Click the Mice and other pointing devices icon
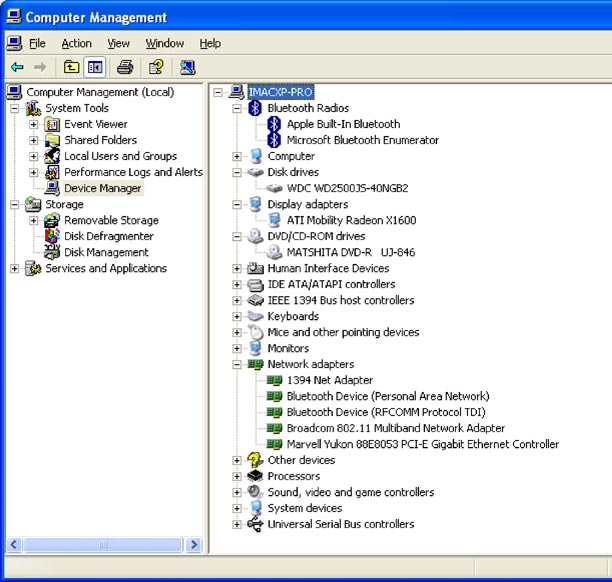Image resolution: width=612 pixels, height=582 pixels. coord(255,332)
